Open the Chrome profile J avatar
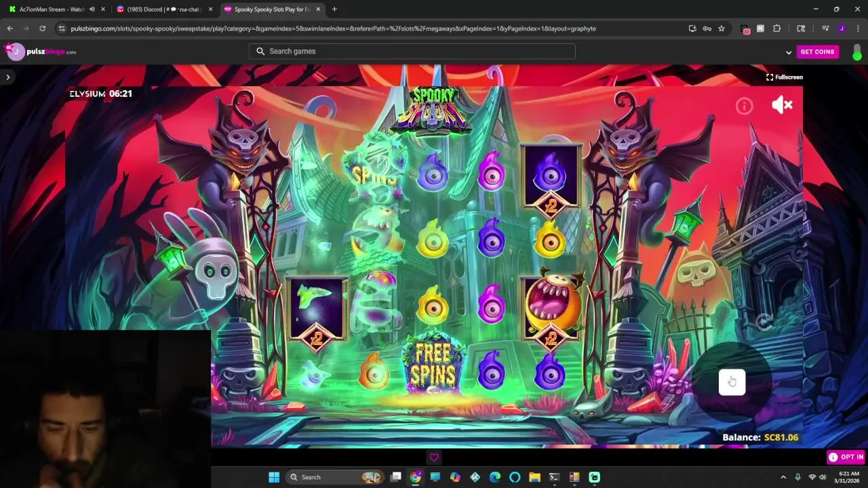 pos(842,28)
